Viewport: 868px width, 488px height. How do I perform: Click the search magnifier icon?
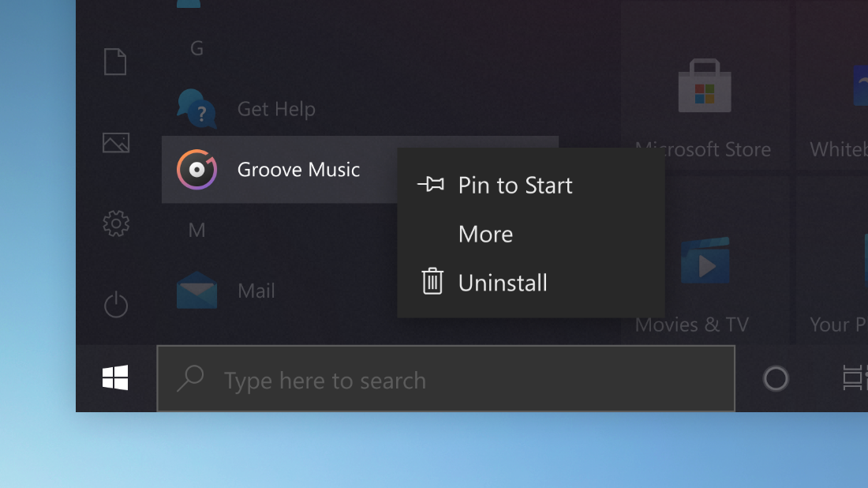(x=190, y=378)
